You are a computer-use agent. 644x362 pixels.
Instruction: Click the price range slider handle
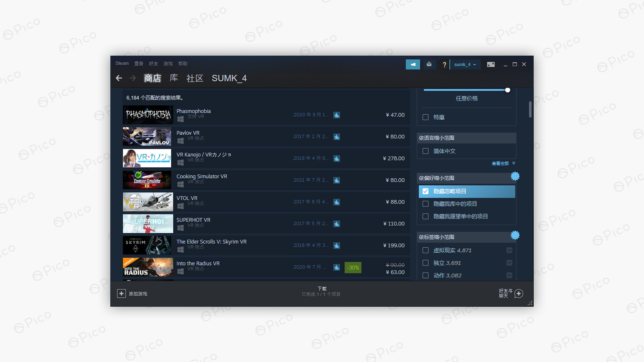507,90
